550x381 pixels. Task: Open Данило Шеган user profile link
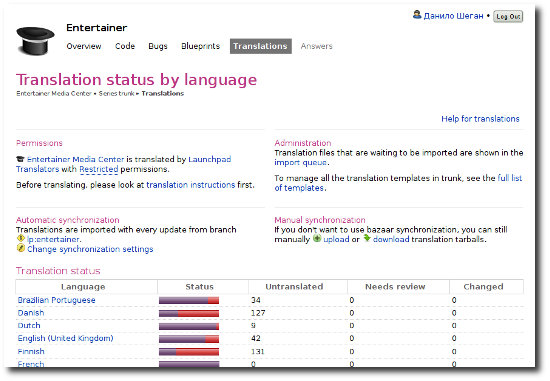pos(453,16)
